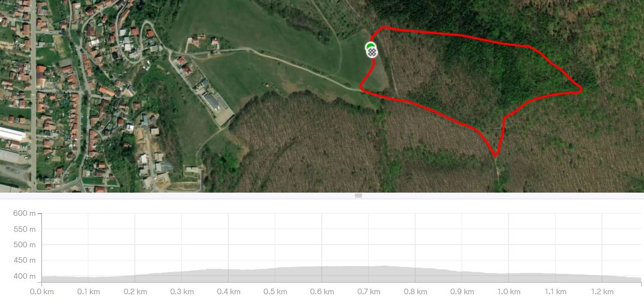Select the green start marker on route
The width and height of the screenshot is (644, 308).
pyautogui.click(x=370, y=45)
